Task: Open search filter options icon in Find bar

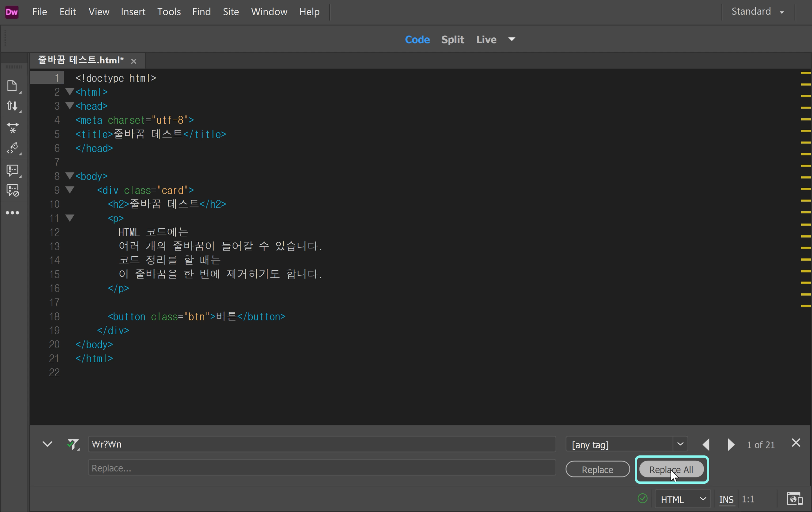Action: click(x=74, y=444)
